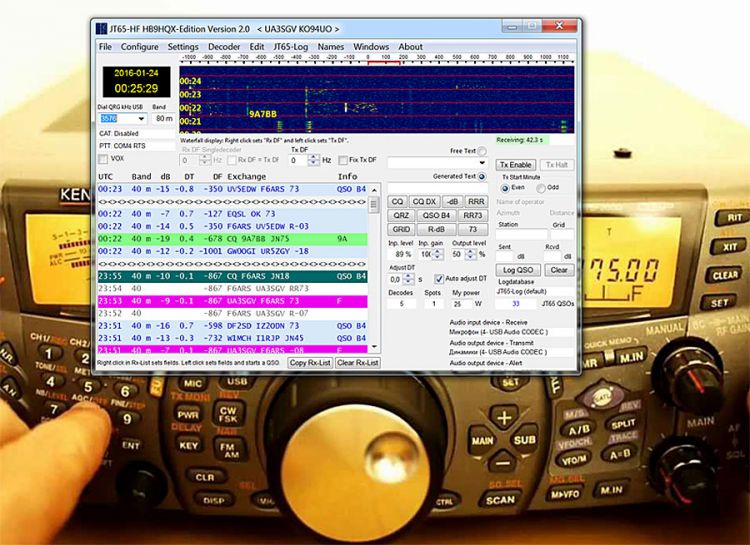The width and height of the screenshot is (750, 545).
Task: Adjust the Adjust DT stepper
Action: [408, 279]
